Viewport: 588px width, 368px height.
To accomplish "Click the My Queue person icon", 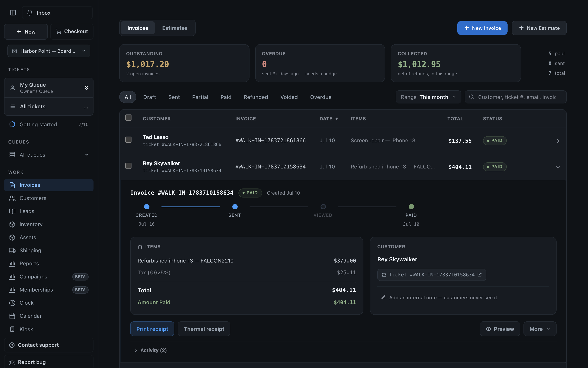I will tap(13, 88).
